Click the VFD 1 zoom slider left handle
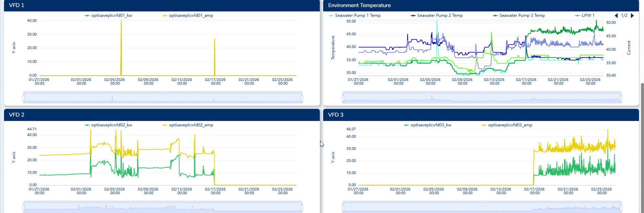The height and width of the screenshot is (213, 644). tap(24, 98)
